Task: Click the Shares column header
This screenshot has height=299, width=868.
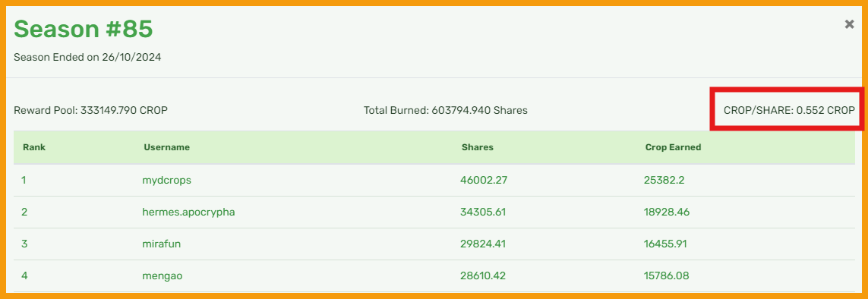Action: (477, 147)
